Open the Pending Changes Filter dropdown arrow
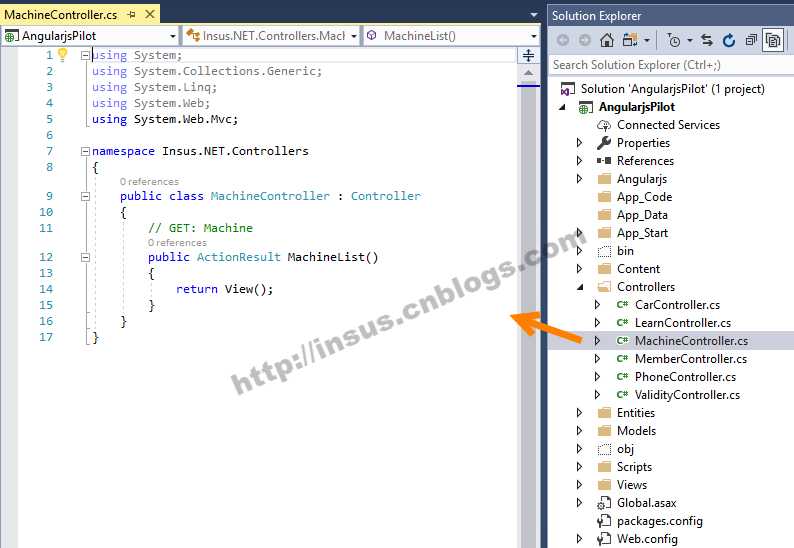This screenshot has width=794, height=548. click(690, 40)
